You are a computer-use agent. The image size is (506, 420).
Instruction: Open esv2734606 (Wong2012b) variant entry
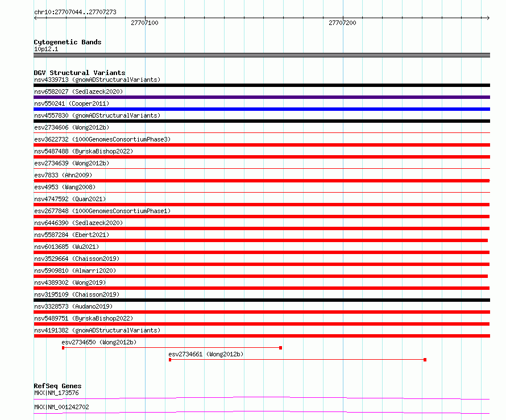coord(72,127)
